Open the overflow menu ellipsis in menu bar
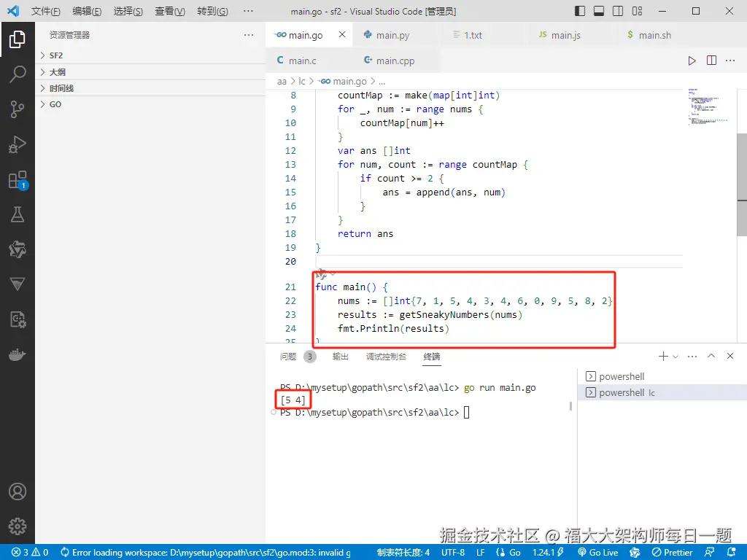747x560 pixels. tap(248, 11)
